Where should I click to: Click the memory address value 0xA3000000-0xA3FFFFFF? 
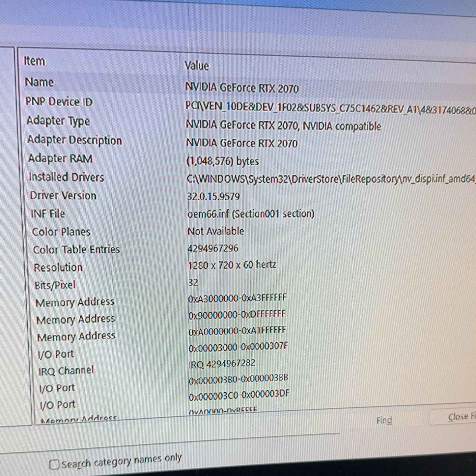(237, 298)
